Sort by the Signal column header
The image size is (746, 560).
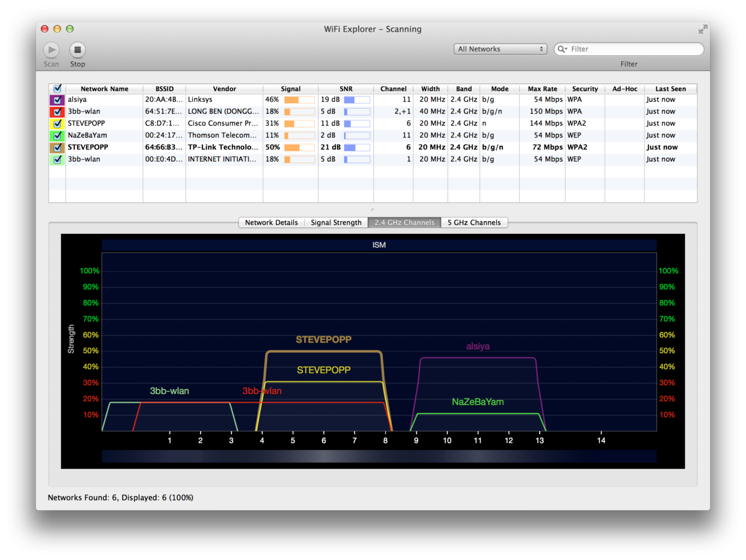(x=291, y=89)
